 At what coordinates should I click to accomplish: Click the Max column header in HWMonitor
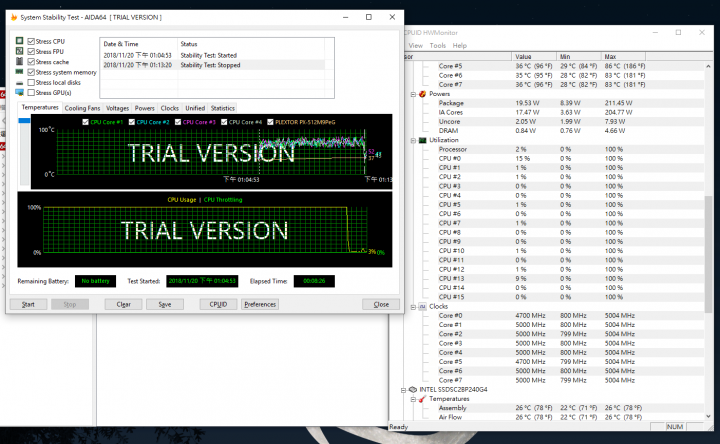tap(623, 56)
